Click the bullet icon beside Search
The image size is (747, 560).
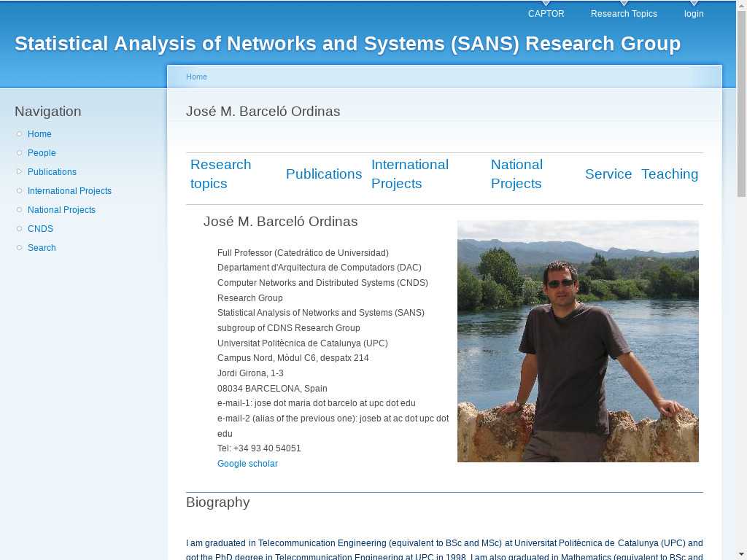pos(19,248)
